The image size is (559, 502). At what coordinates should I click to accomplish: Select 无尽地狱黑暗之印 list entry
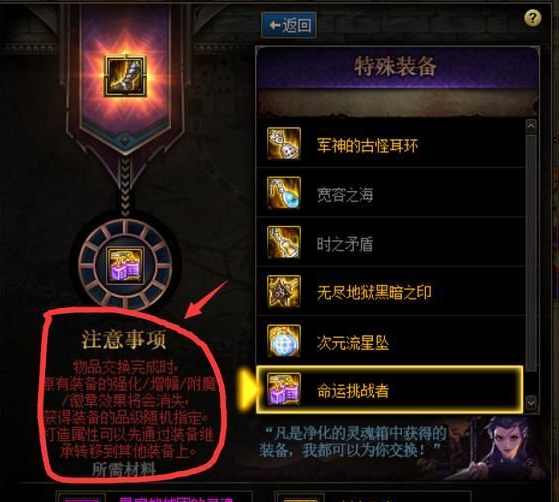[391, 292]
